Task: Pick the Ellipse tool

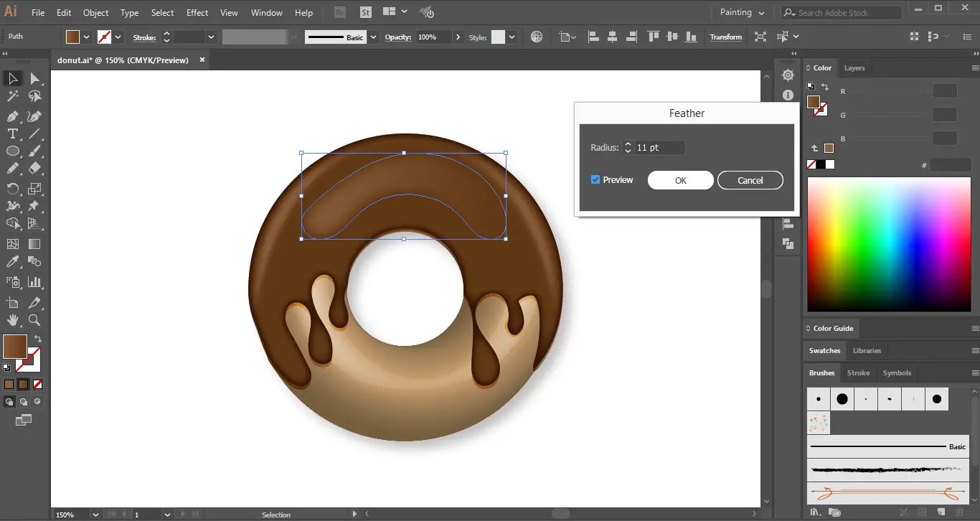Action: [x=13, y=151]
